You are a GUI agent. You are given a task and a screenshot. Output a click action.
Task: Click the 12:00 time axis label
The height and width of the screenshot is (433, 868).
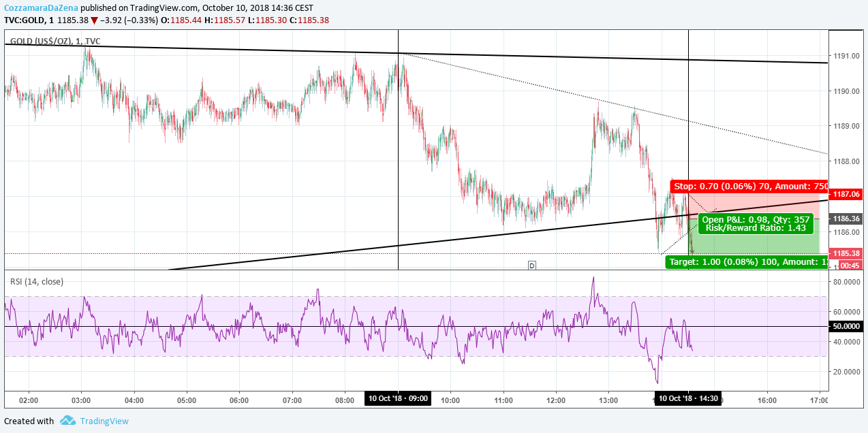556,401
